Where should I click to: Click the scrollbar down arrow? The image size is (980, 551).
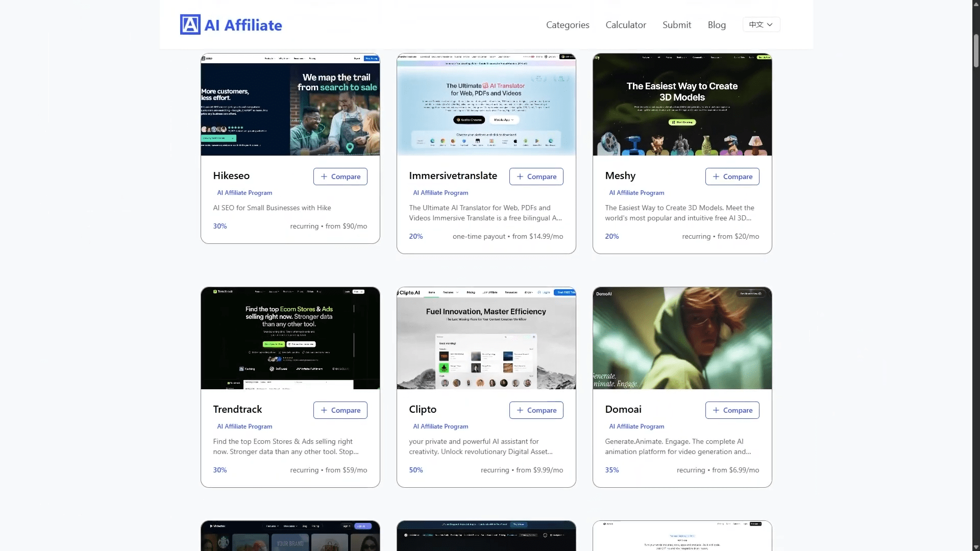tap(976, 547)
